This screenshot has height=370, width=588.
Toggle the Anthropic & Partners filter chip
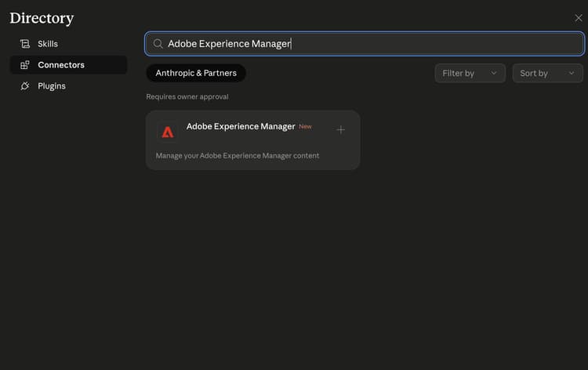196,73
